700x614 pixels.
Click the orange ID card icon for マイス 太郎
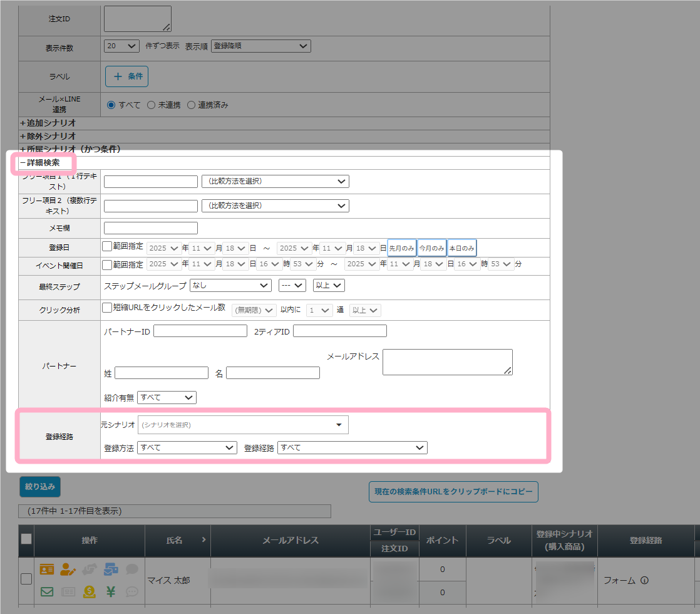pyautogui.click(x=47, y=570)
